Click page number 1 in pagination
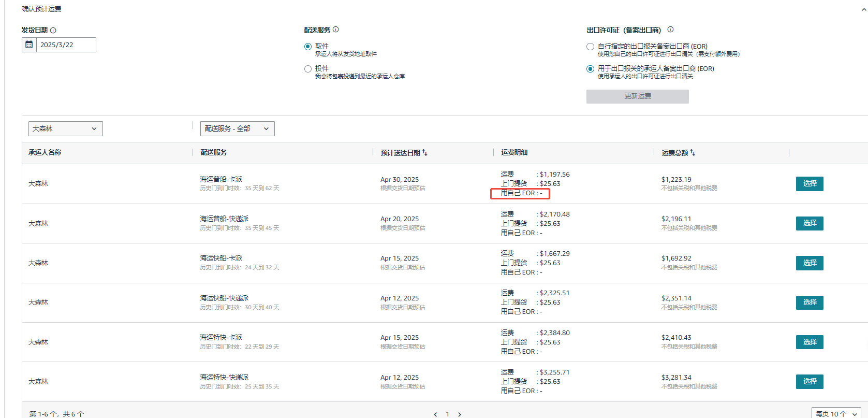This screenshot has height=418, width=868. click(x=447, y=414)
